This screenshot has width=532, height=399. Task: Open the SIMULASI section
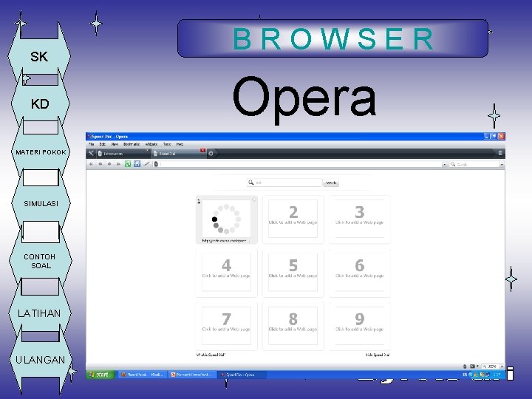pyautogui.click(x=41, y=203)
